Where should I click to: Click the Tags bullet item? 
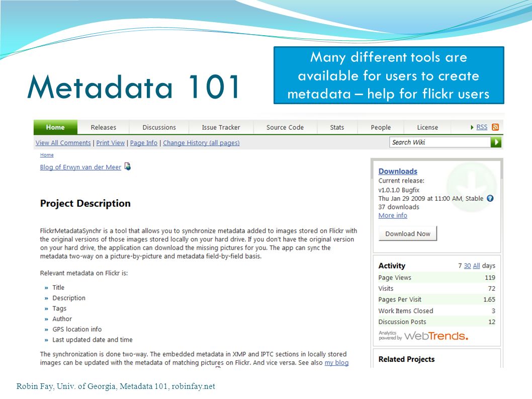point(59,308)
